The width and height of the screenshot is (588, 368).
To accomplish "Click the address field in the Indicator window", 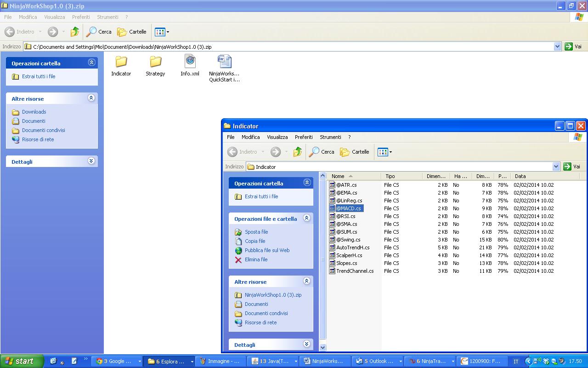I will pos(399,167).
